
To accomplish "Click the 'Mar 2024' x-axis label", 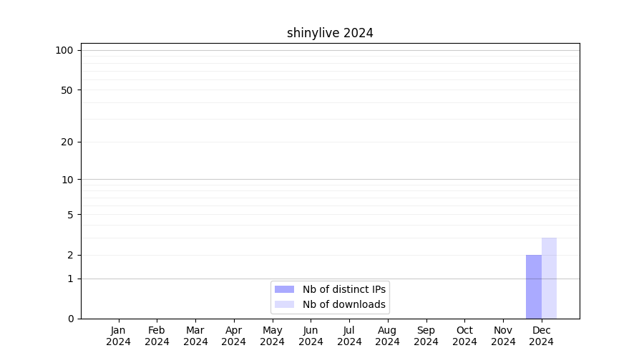I will [195, 336].
